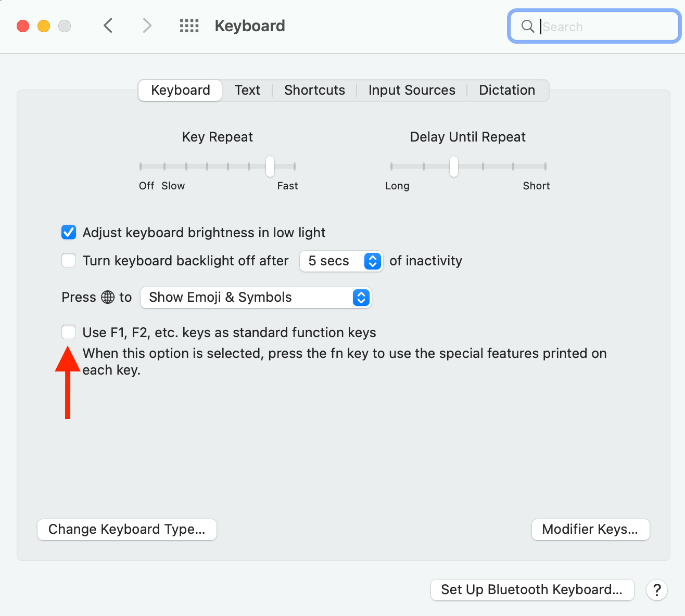The width and height of the screenshot is (685, 616).
Task: Switch to the Shortcuts tab
Action: pos(314,90)
